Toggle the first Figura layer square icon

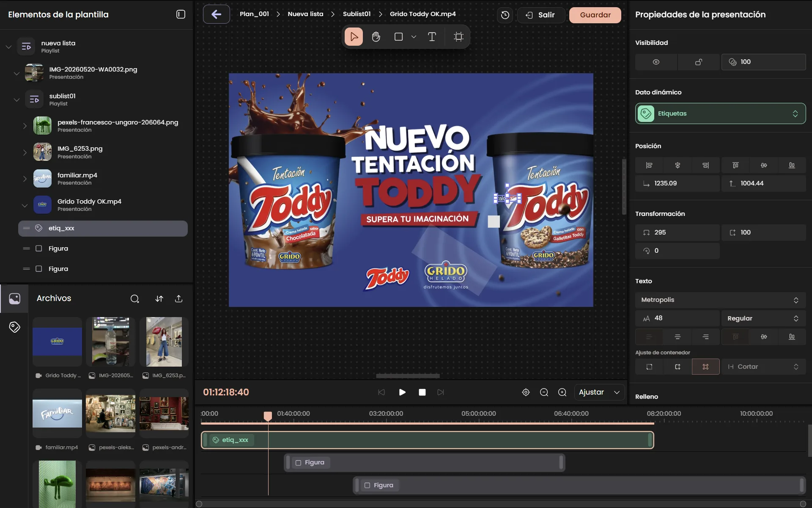click(x=38, y=248)
